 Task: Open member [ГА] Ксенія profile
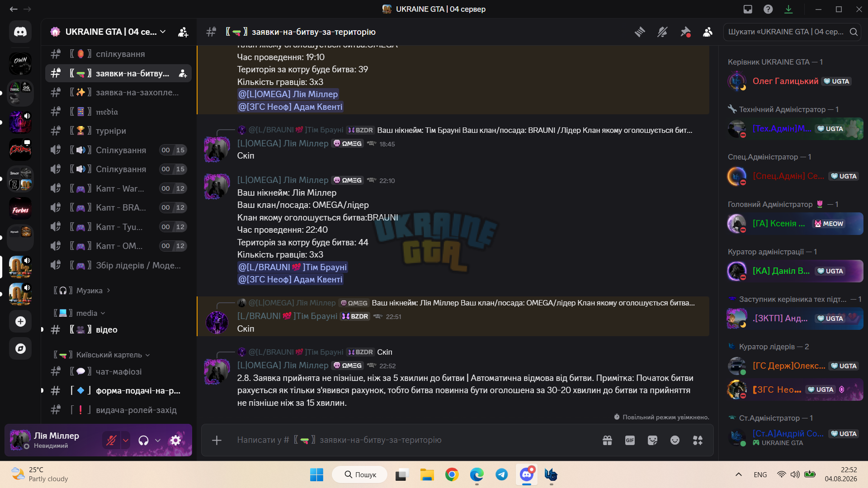[795, 224]
